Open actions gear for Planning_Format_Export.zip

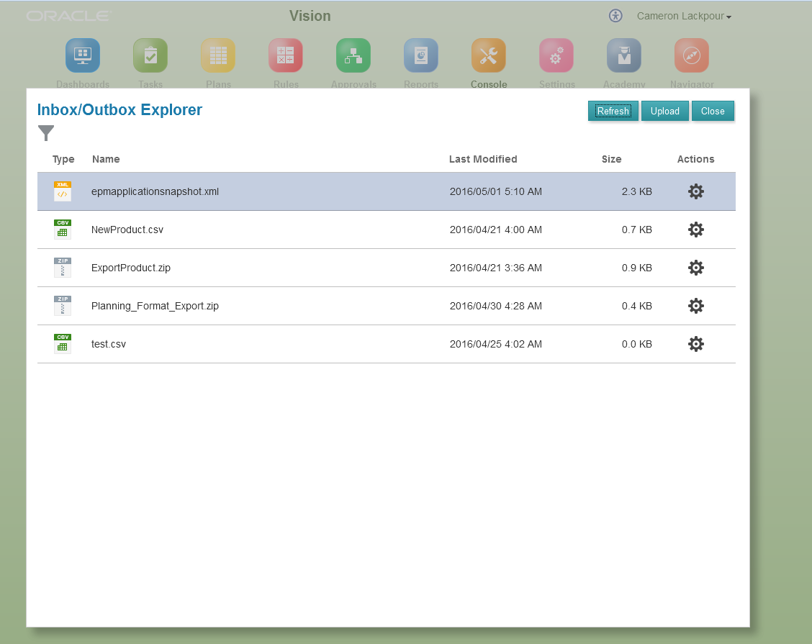tap(695, 306)
